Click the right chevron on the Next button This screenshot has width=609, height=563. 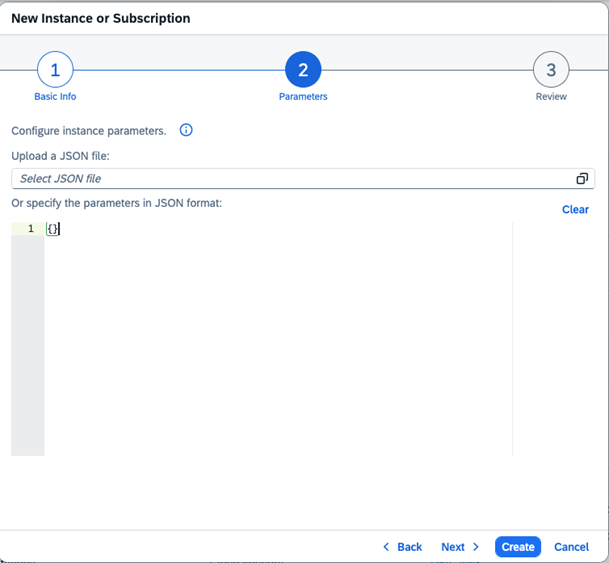(x=476, y=547)
